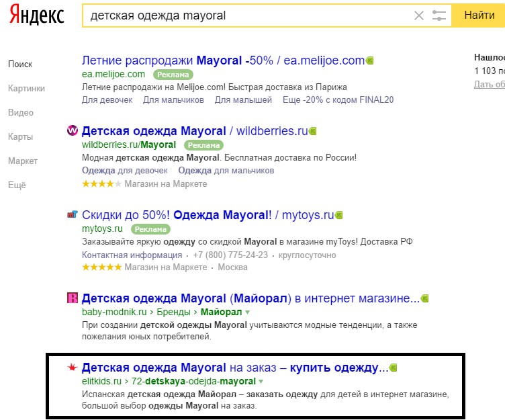Click the myToys favicon
This screenshot has height=420, width=505.
pyautogui.click(x=72, y=214)
